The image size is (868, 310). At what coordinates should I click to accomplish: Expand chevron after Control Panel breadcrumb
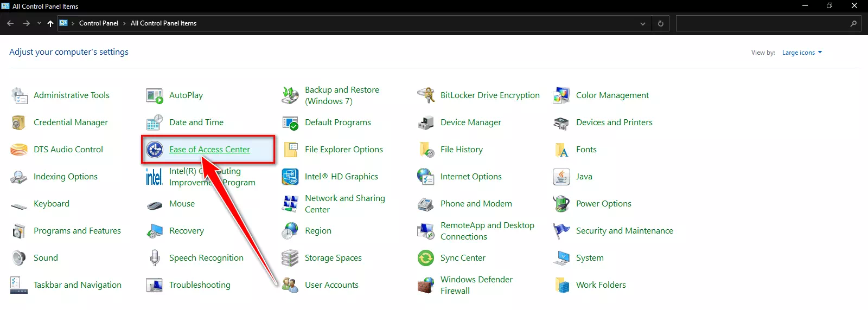pos(124,23)
